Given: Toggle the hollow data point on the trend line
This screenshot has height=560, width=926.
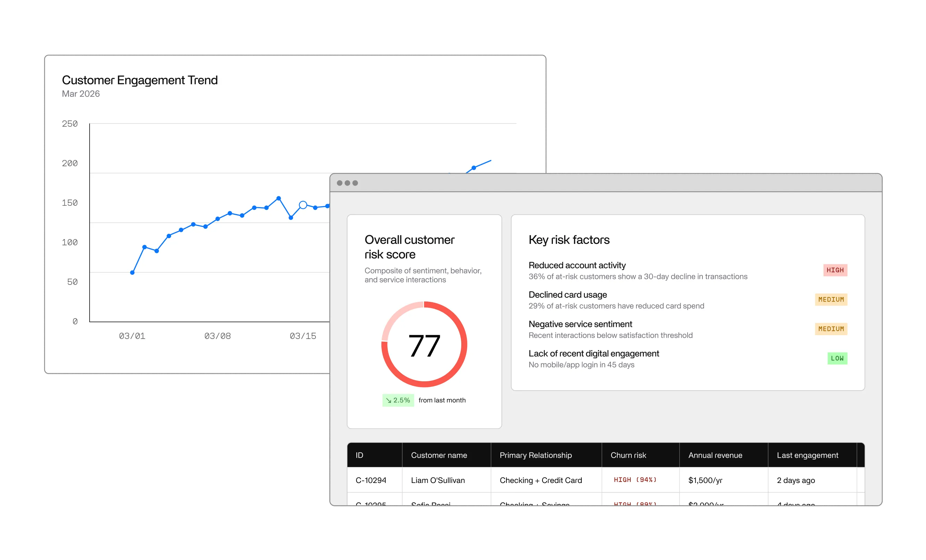Looking at the screenshot, I should click(x=304, y=204).
